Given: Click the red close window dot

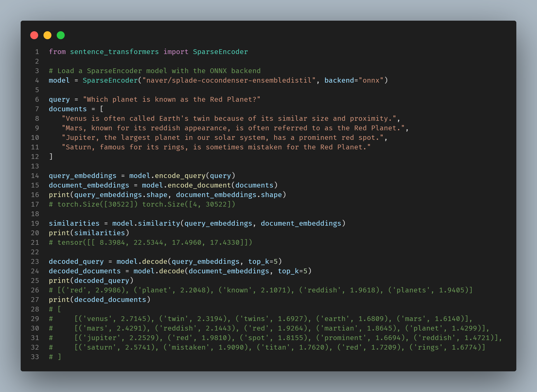Looking at the screenshot, I should pos(34,35).
